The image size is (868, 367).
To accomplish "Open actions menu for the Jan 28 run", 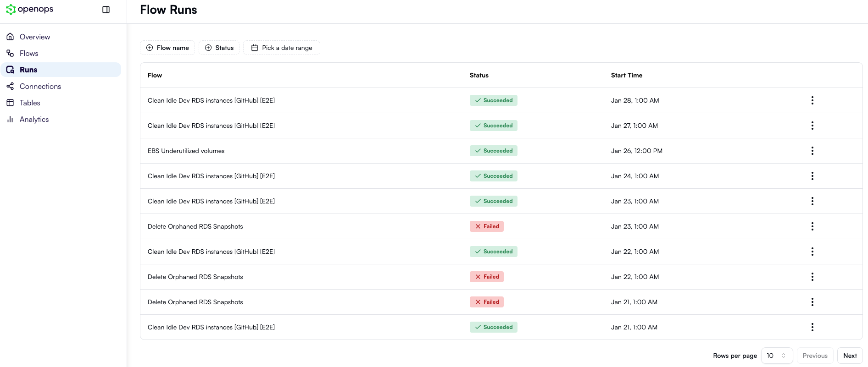I will point(812,100).
